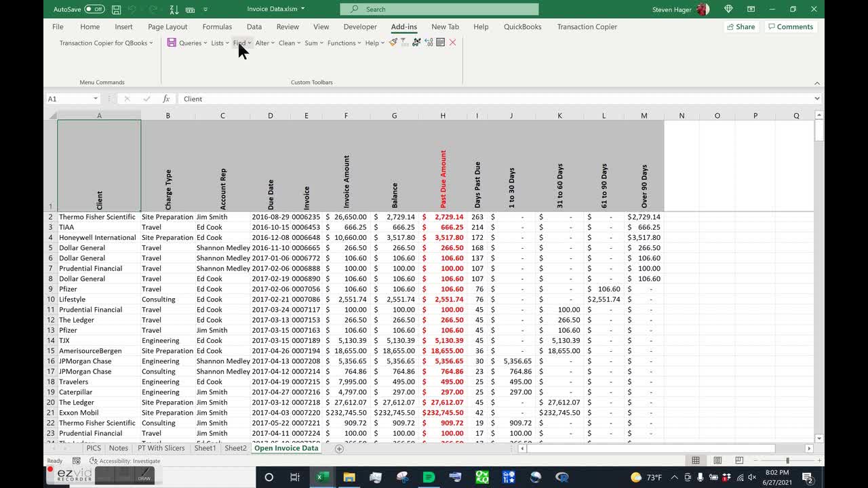Click the red X icon in Custom Toolbars
The height and width of the screenshot is (488, 868).
[452, 43]
